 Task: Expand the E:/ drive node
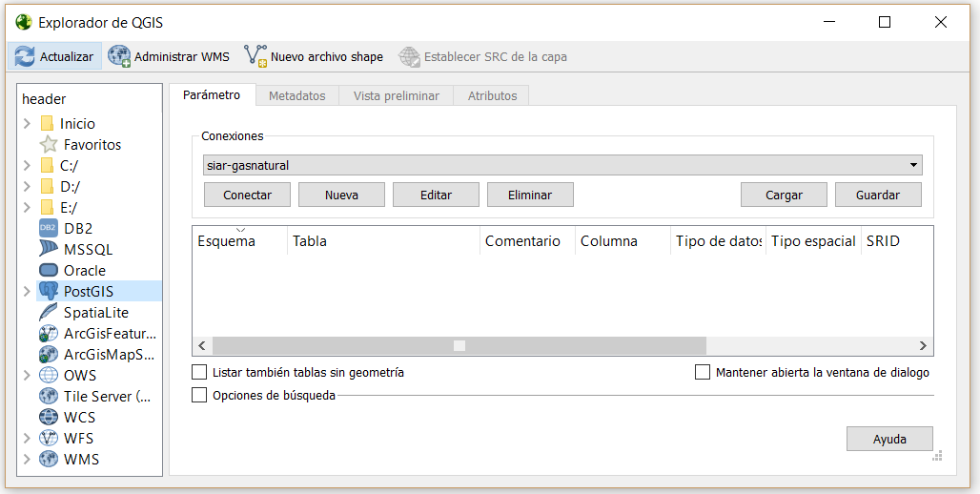pos(27,208)
